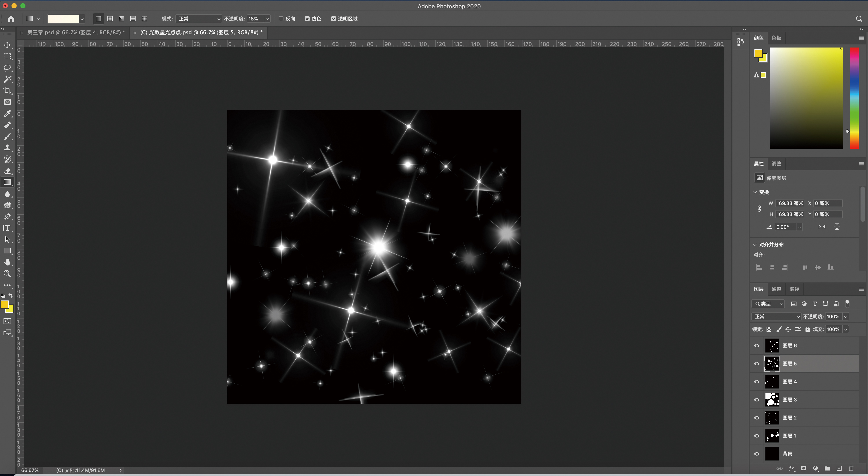Viewport: 868px width, 476px height.
Task: Select the Lasso tool
Action: click(x=7, y=68)
